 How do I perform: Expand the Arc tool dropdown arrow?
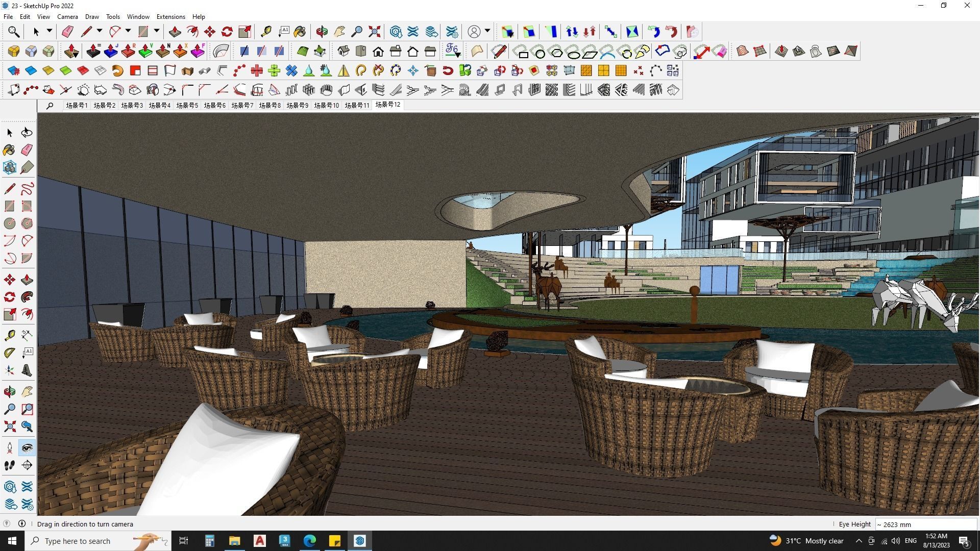tap(128, 31)
